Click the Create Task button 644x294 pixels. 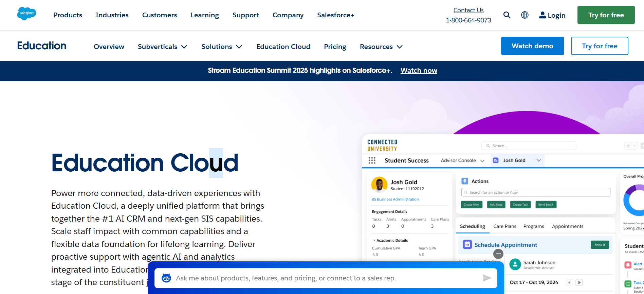[x=520, y=205]
